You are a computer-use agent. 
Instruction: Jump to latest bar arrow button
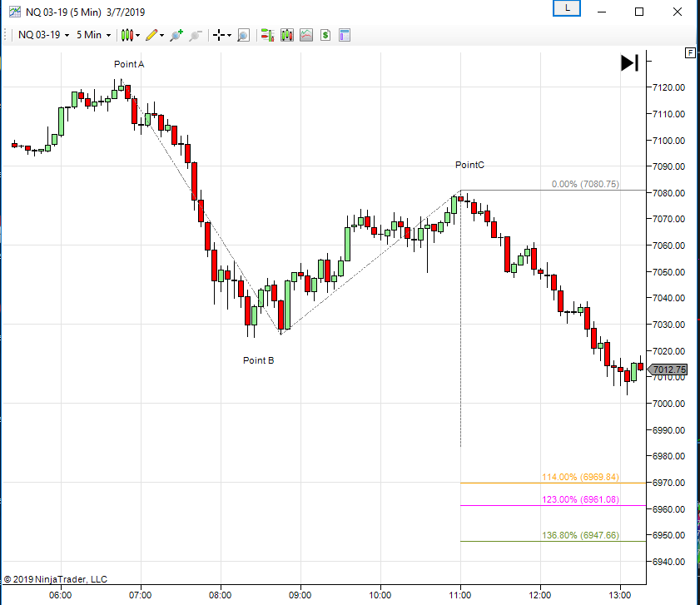pos(629,62)
